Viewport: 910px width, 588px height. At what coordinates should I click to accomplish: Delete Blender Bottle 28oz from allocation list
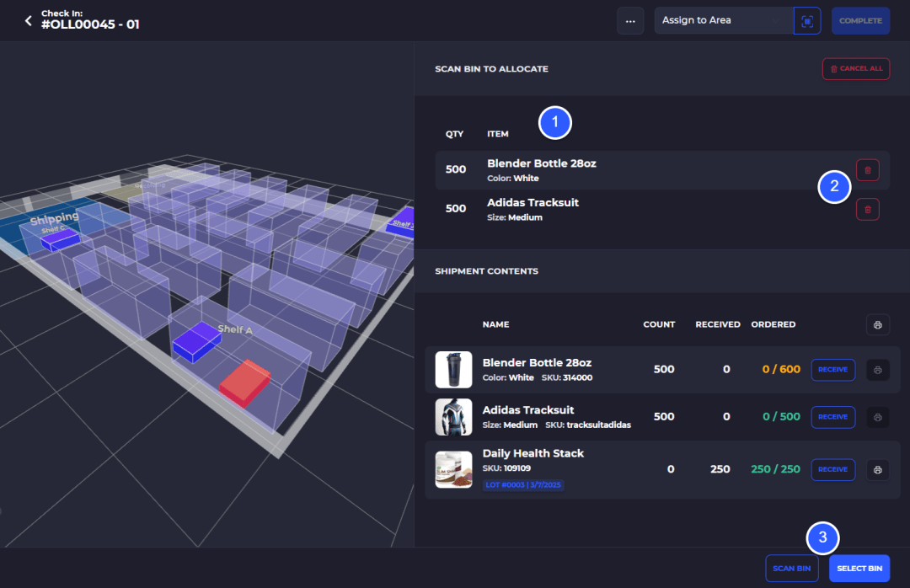tap(868, 170)
